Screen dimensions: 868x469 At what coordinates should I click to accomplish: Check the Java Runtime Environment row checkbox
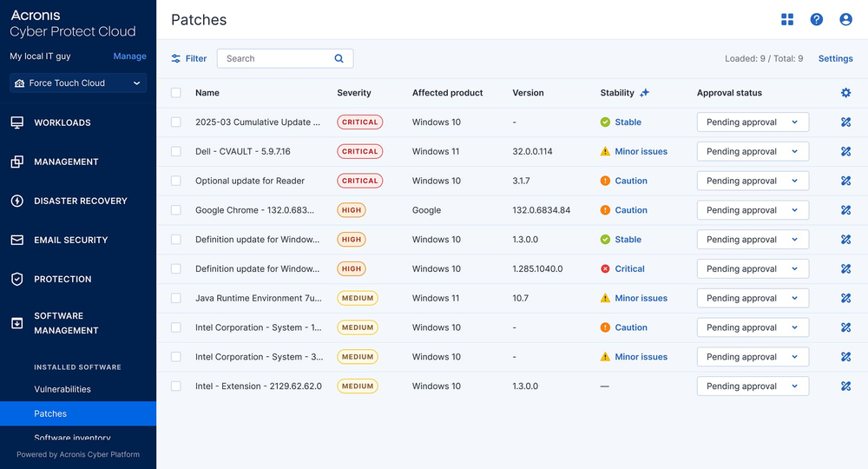(x=176, y=299)
